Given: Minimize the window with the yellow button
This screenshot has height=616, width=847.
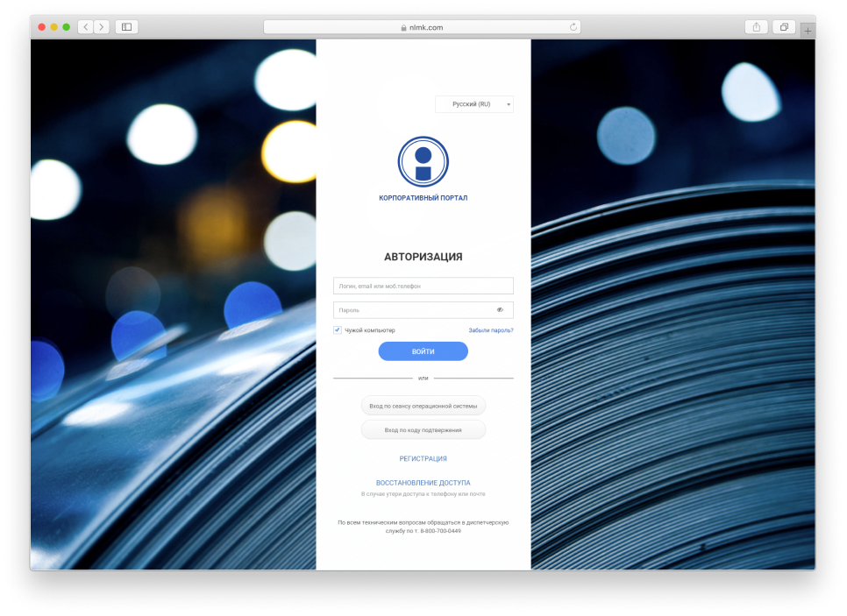Looking at the screenshot, I should [x=54, y=27].
